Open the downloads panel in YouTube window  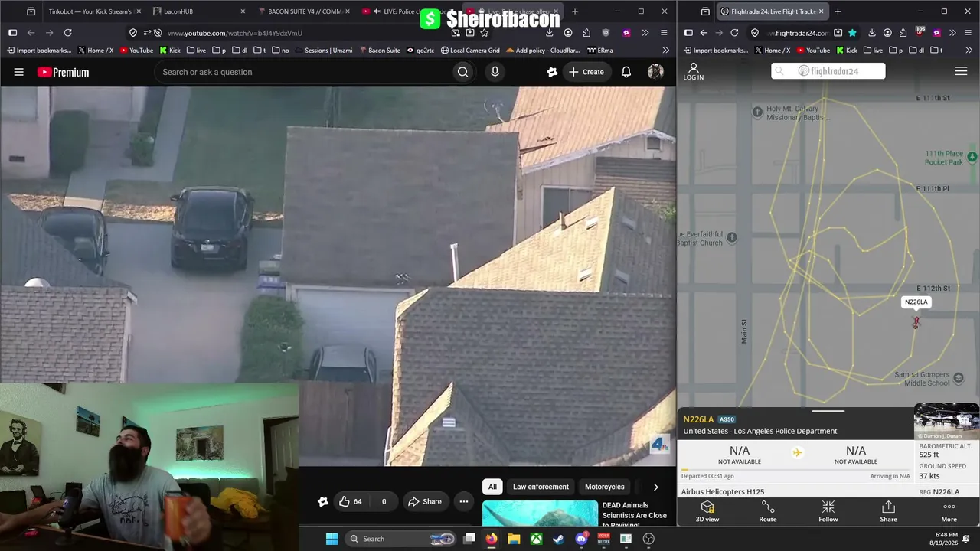[x=549, y=33]
